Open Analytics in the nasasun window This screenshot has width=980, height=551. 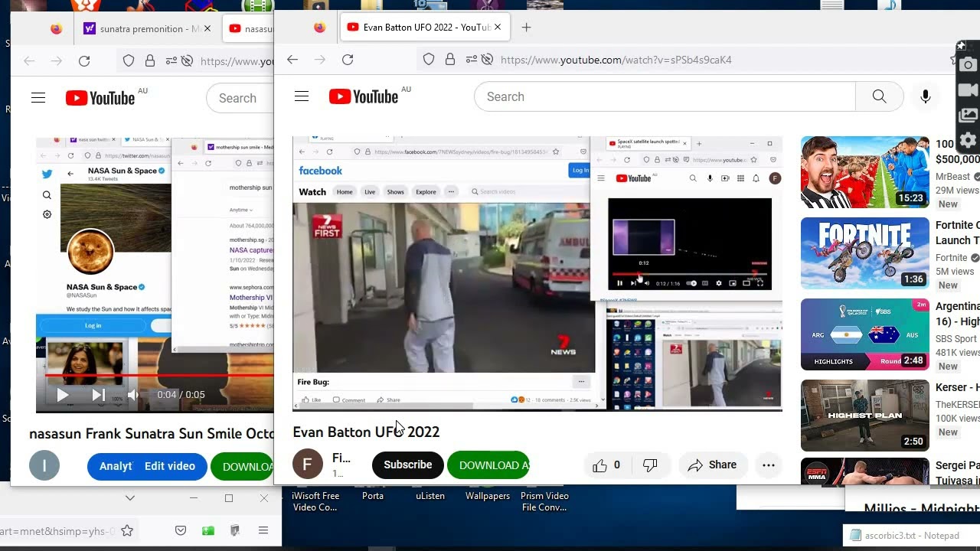[x=116, y=466]
